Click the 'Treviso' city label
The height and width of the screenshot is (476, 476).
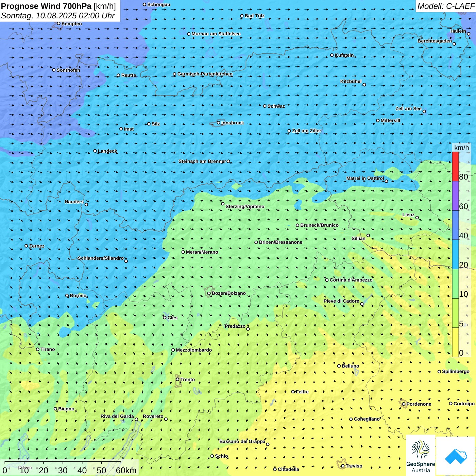354,466
